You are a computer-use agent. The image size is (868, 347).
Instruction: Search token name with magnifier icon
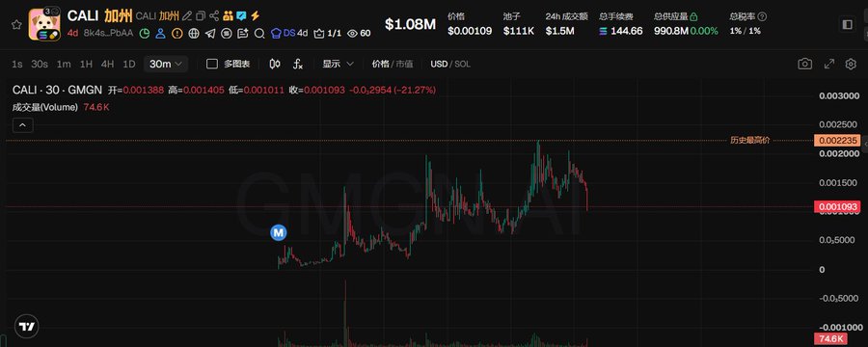coord(259,33)
